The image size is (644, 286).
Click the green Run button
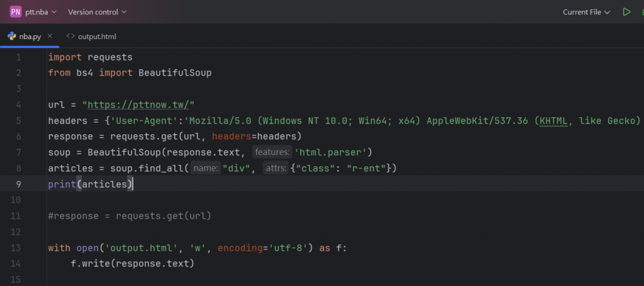point(626,12)
